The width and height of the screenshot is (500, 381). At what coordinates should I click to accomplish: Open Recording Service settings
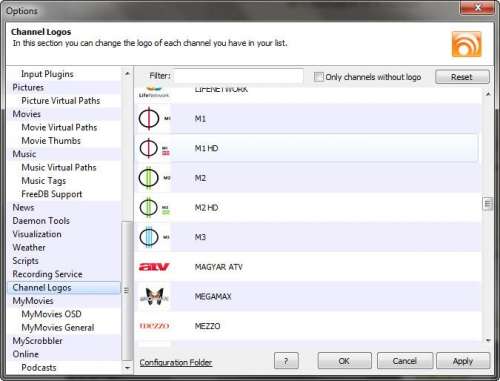pos(47,274)
